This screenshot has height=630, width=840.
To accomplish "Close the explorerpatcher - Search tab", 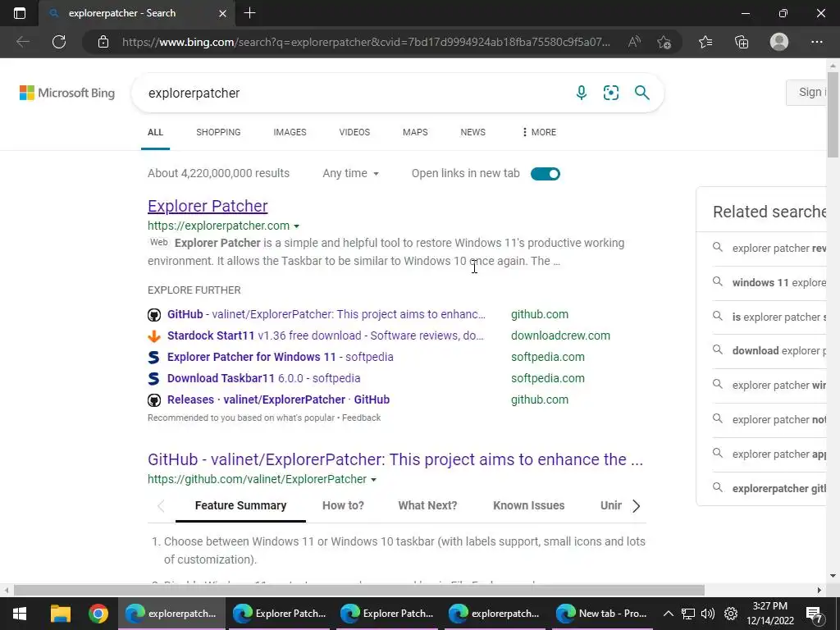I will [x=222, y=13].
